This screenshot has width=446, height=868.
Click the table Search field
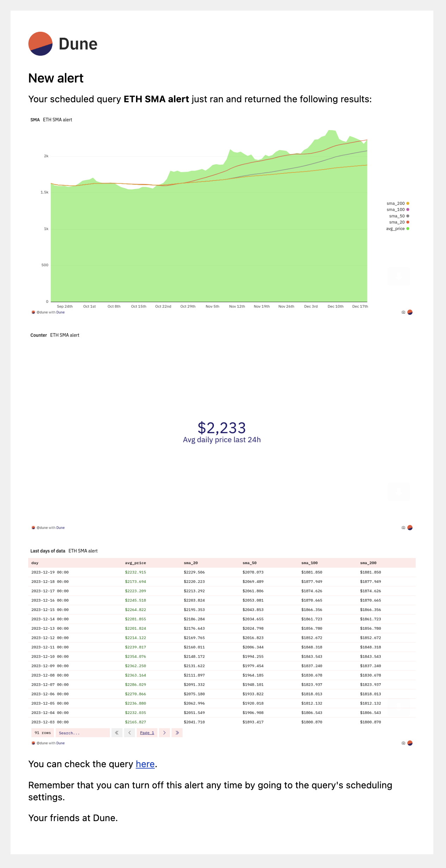coord(82,733)
